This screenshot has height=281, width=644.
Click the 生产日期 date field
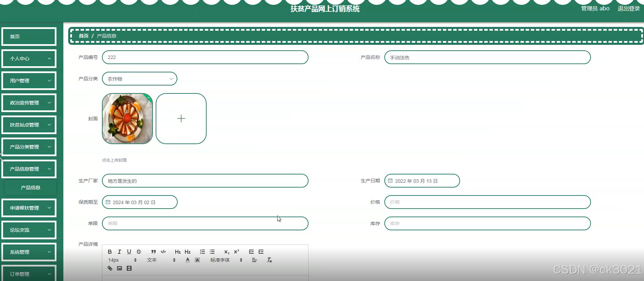422,181
